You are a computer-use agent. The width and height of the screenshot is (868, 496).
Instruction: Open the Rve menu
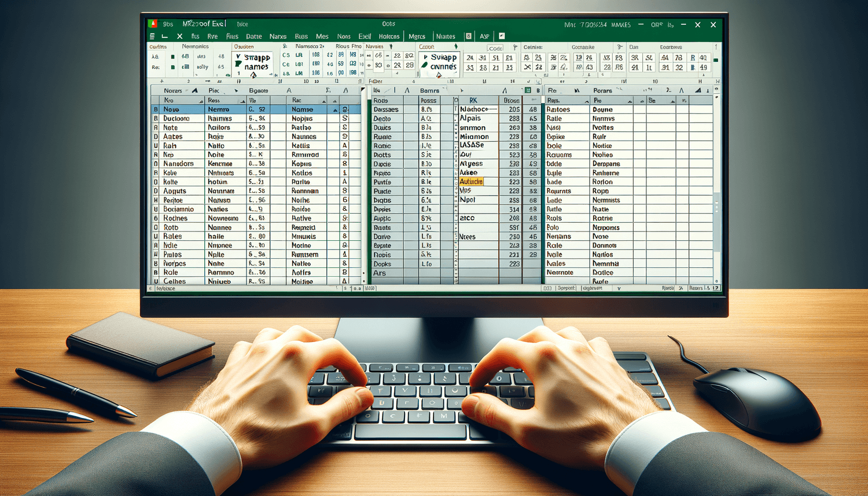(212, 36)
